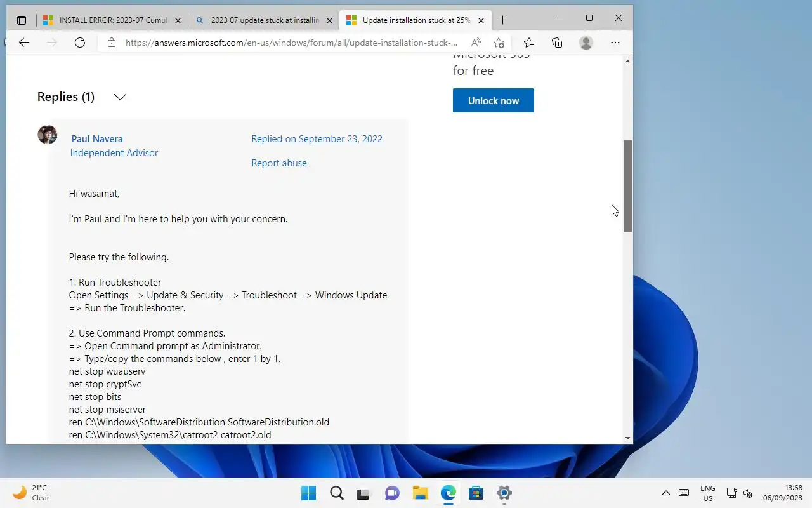Screen dimensions: 812x508
Task: Collapse the Replies (1) chevron
Action: [120, 97]
